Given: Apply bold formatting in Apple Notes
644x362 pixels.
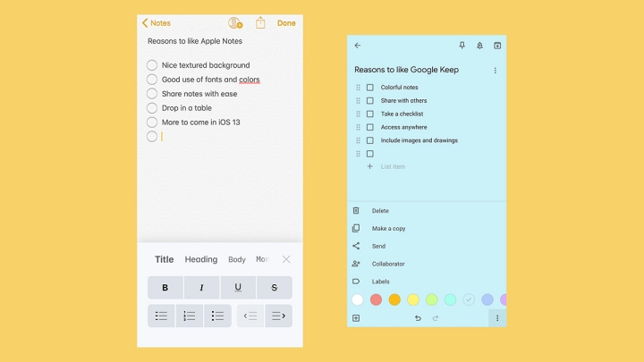Looking at the screenshot, I should point(165,288).
